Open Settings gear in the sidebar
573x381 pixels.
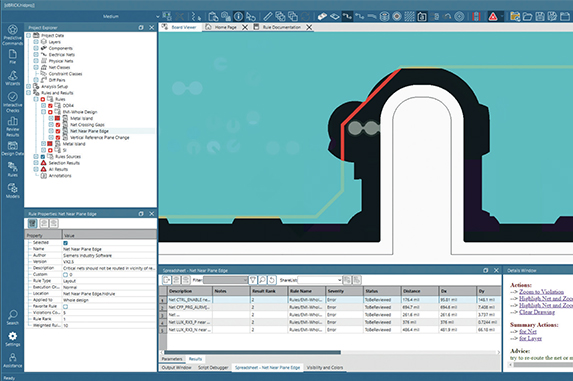tap(12, 339)
